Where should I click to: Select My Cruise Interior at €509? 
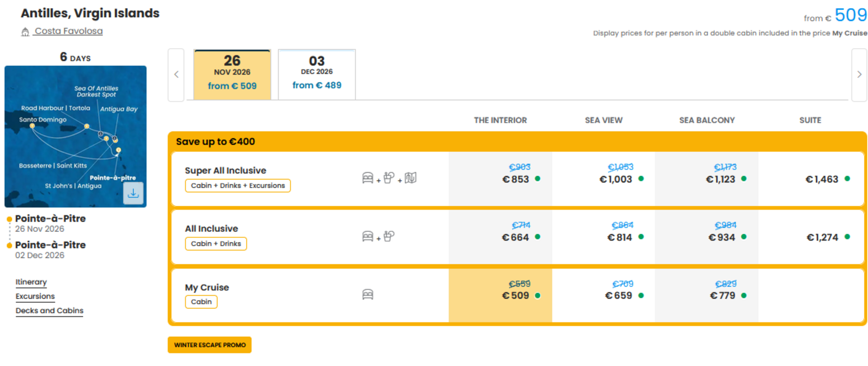pos(500,296)
